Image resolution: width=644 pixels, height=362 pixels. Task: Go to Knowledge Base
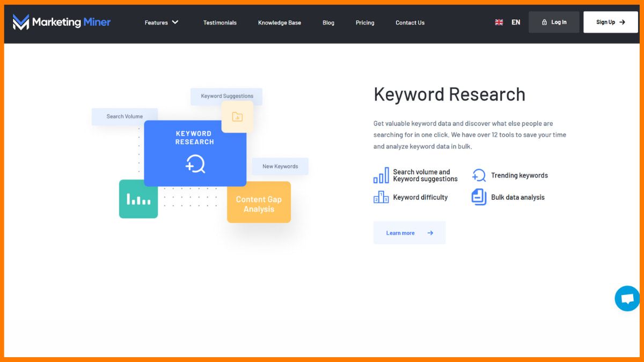(279, 23)
